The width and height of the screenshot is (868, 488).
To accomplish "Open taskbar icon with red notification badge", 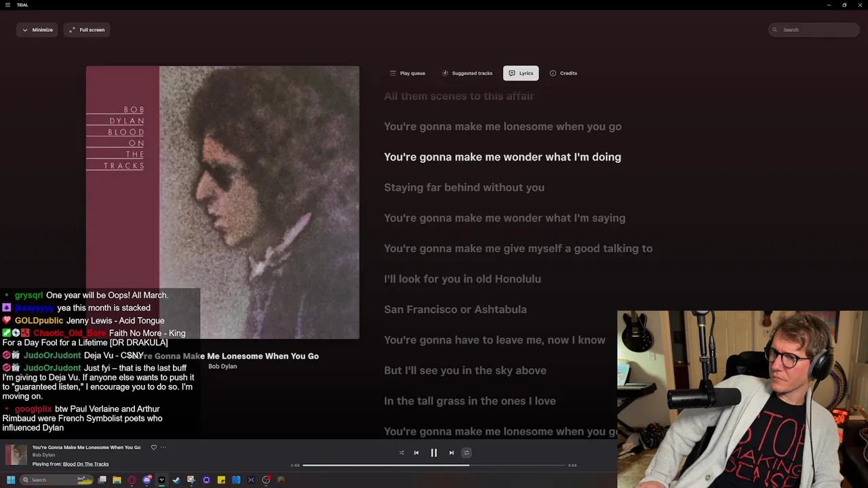I will [x=267, y=480].
